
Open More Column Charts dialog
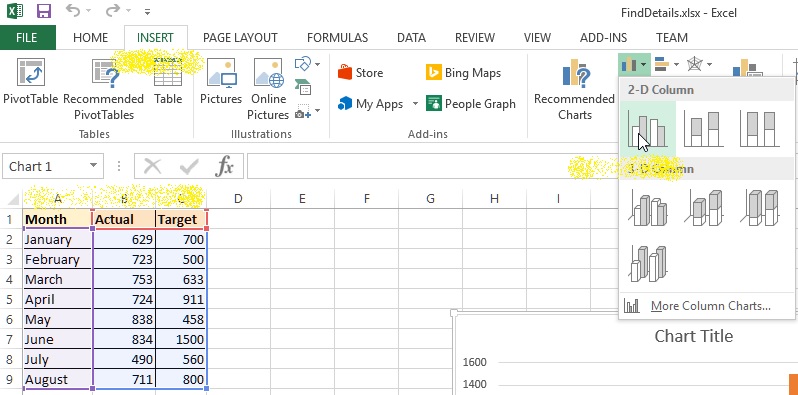click(707, 306)
